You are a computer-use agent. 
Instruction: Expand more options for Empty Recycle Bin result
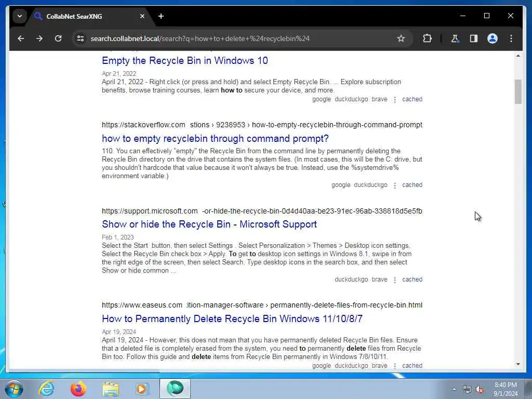point(395,99)
